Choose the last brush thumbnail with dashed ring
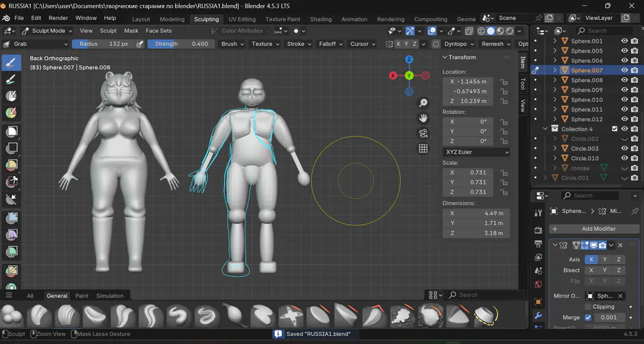644x344 pixels. pyautogui.click(x=486, y=315)
